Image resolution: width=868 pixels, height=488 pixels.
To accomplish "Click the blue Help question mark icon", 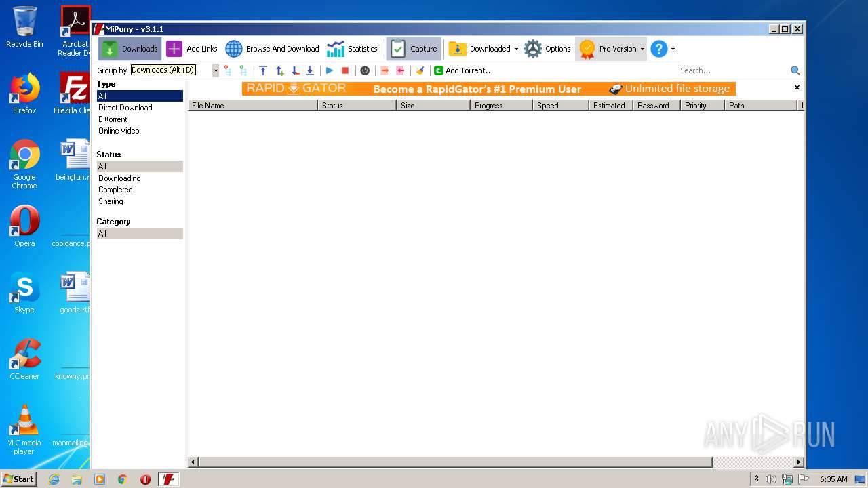I will click(658, 49).
